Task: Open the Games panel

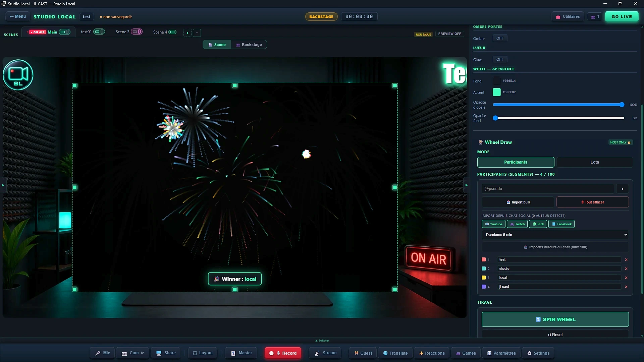Action: point(466,353)
